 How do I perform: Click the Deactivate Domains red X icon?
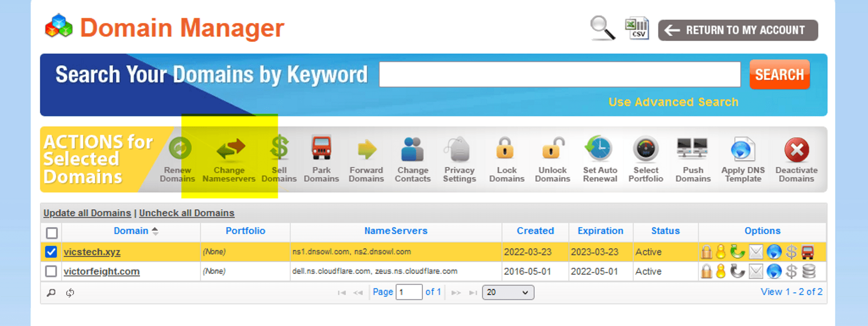pos(797,150)
